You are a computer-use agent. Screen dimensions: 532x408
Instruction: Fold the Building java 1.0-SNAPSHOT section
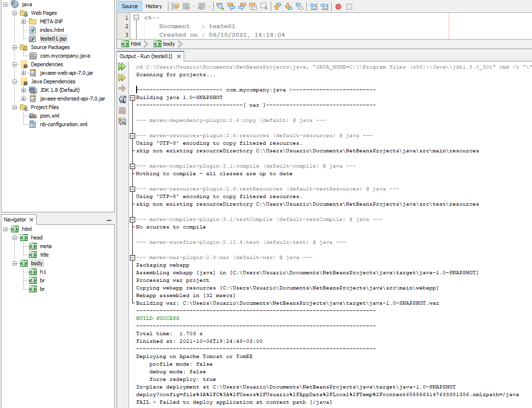[133, 98]
